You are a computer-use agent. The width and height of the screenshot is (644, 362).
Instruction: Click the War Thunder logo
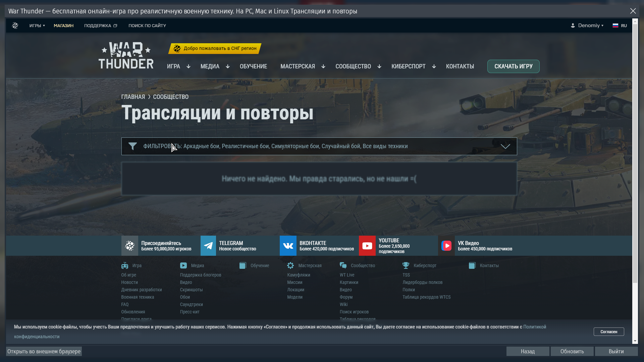(126, 56)
